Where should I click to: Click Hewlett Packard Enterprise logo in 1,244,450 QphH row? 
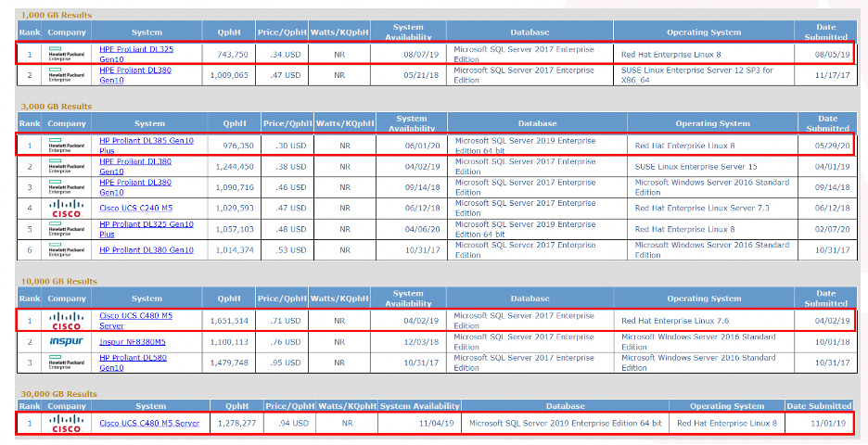point(66,167)
